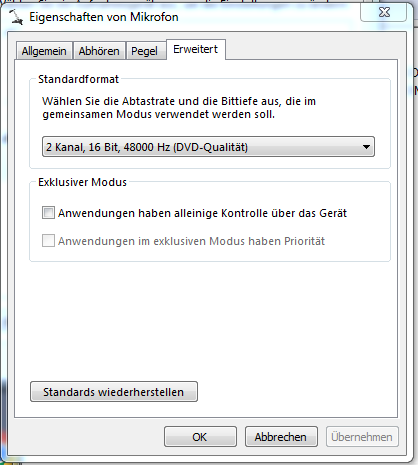Cancel using the Abbrechen button
This screenshot has width=418, height=465.
pyautogui.click(x=281, y=437)
